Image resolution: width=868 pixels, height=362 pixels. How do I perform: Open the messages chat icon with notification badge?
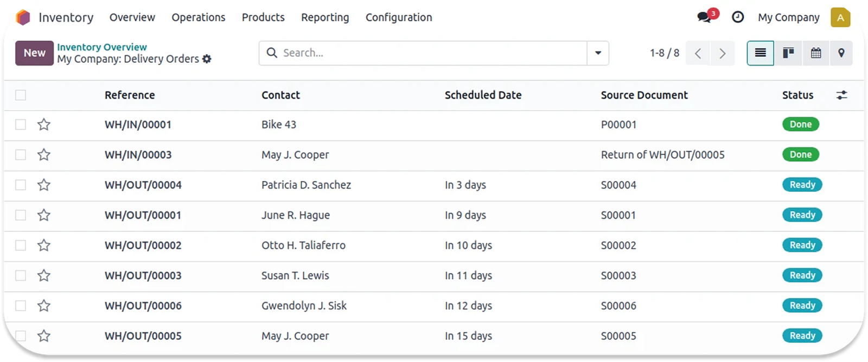(705, 17)
